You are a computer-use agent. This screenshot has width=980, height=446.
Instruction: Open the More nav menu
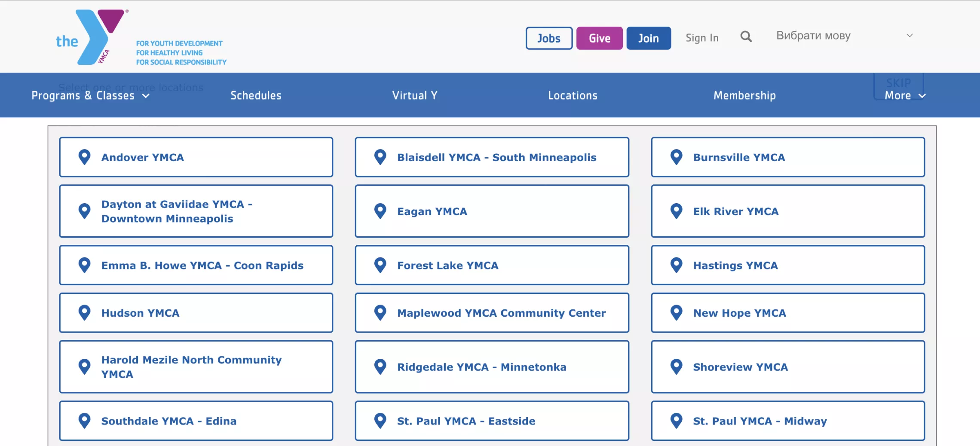click(905, 95)
